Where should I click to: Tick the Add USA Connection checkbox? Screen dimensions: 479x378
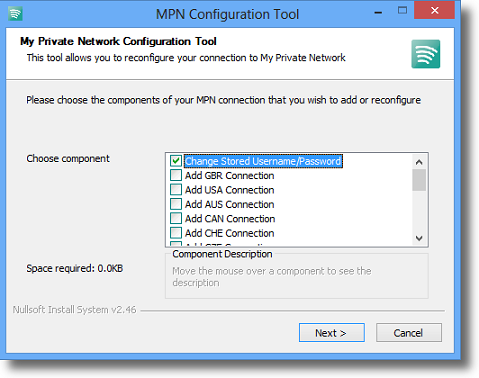click(176, 190)
